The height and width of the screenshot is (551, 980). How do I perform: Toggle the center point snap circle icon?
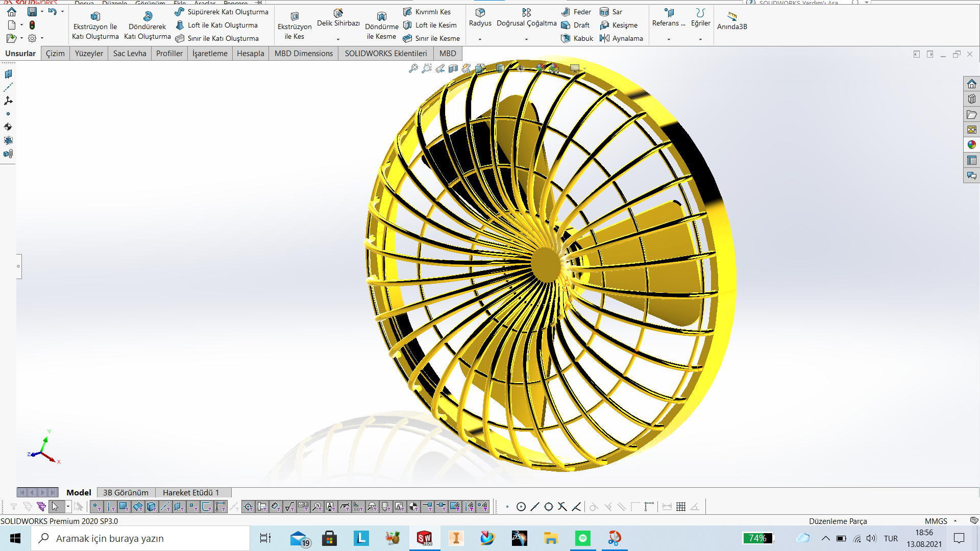[x=521, y=507]
